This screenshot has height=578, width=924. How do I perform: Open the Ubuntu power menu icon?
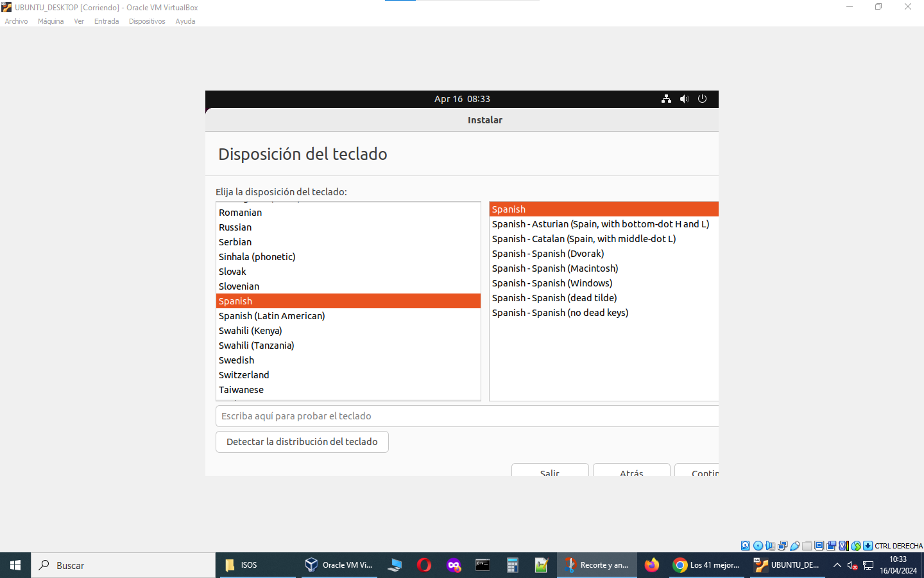point(702,99)
